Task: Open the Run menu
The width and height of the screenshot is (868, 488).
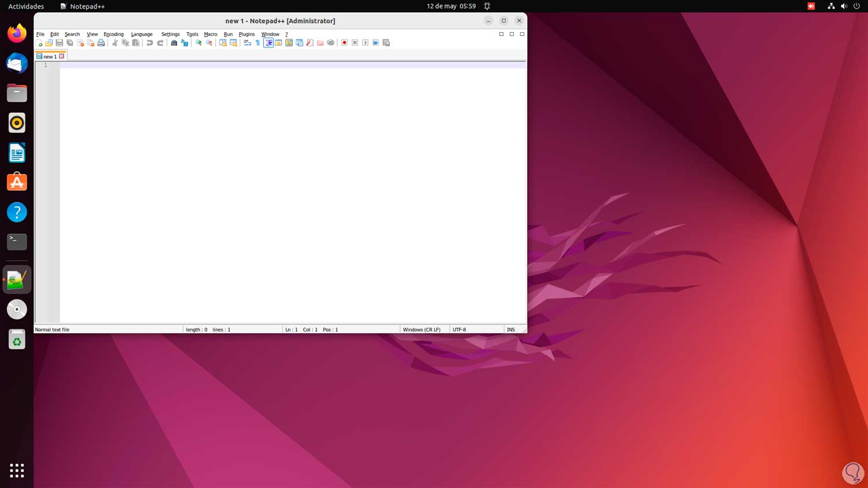Action: (228, 34)
